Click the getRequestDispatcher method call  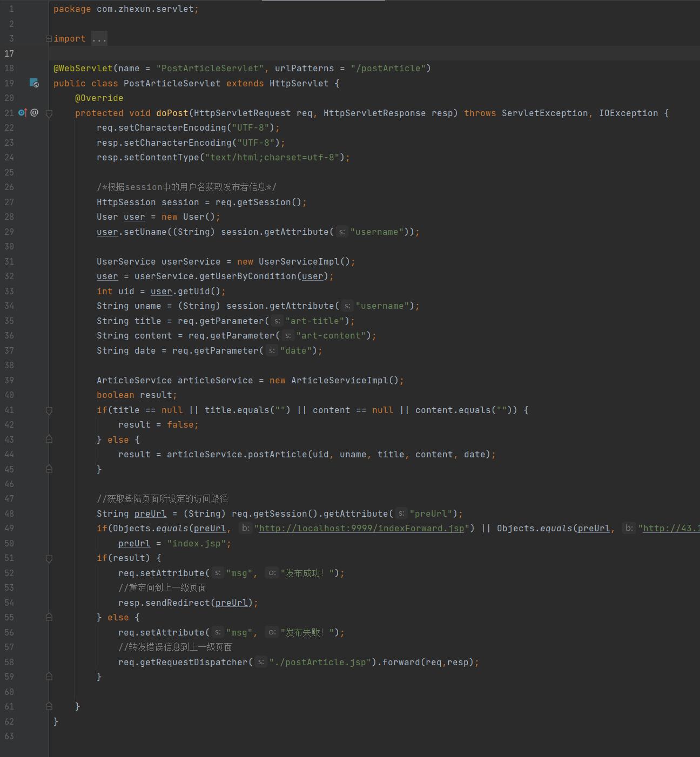(x=194, y=662)
